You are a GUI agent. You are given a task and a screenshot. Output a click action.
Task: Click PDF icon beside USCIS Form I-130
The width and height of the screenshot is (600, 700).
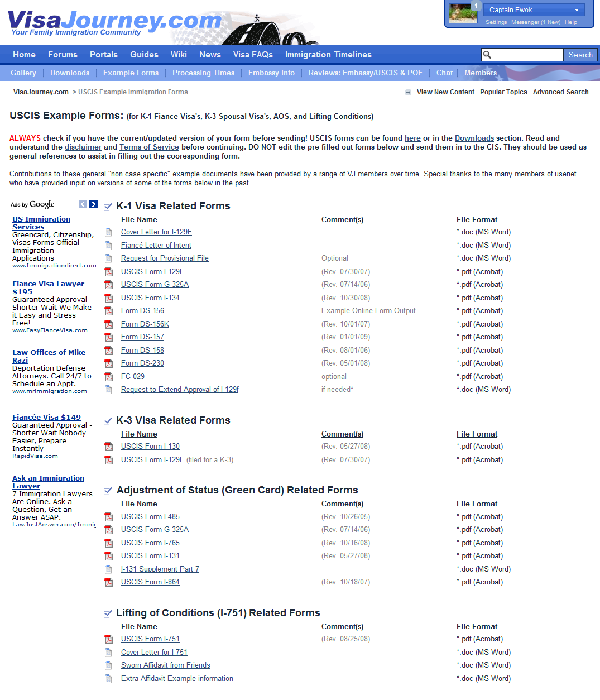click(108, 447)
